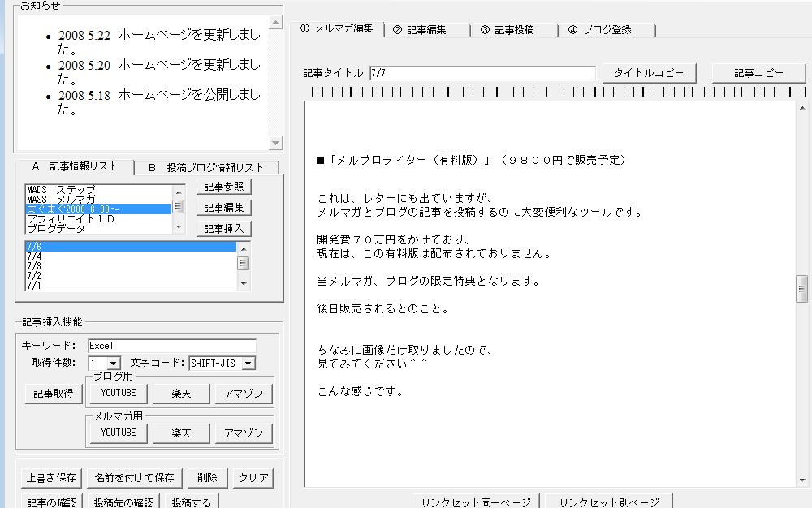Image resolution: width=812 pixels, height=508 pixels.
Task: Click the 記事参照 button
Action: (223, 187)
